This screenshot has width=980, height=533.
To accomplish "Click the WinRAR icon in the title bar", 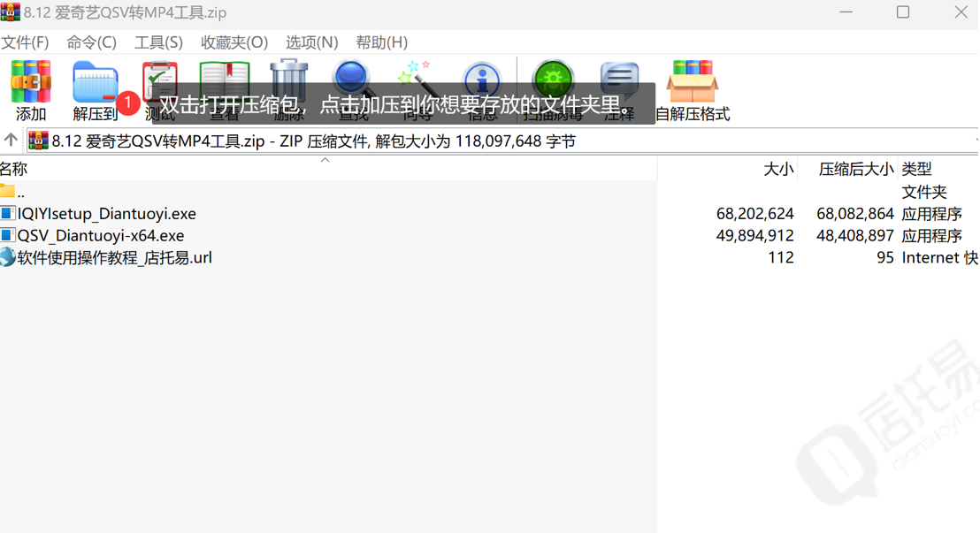I will 11,11.
